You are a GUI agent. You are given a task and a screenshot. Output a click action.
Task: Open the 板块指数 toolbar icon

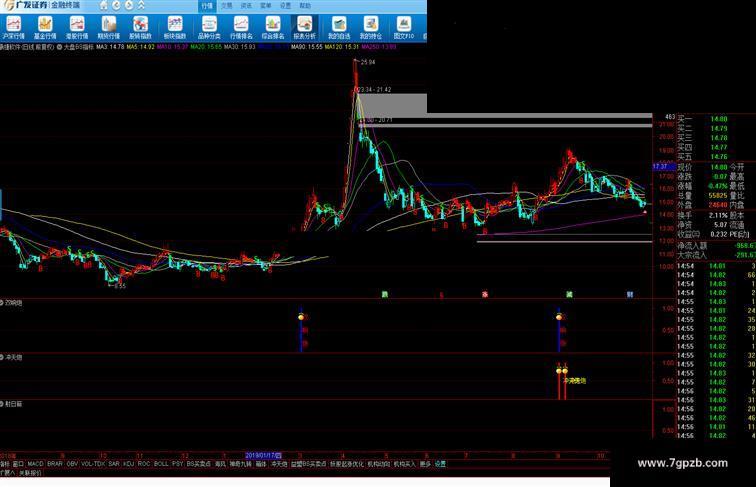pos(175,27)
